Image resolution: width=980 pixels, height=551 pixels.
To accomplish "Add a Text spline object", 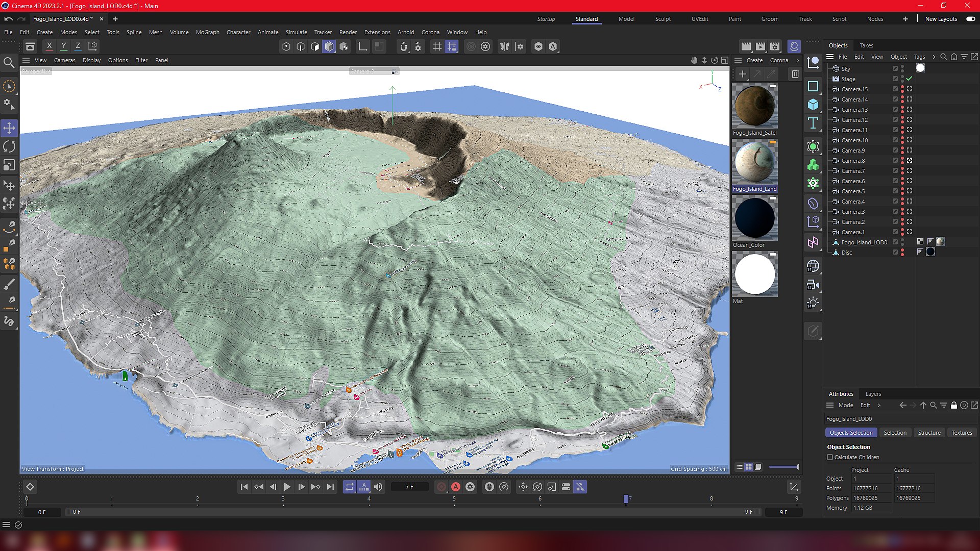I will [813, 123].
